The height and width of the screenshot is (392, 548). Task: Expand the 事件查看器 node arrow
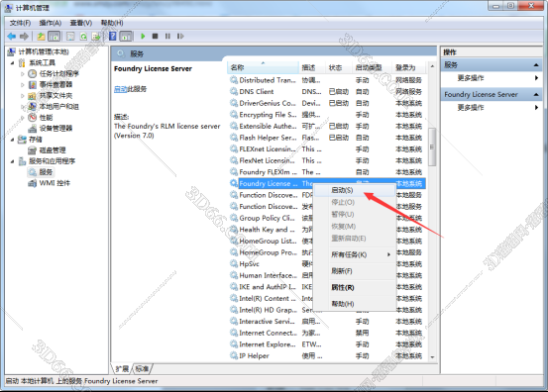(x=23, y=85)
